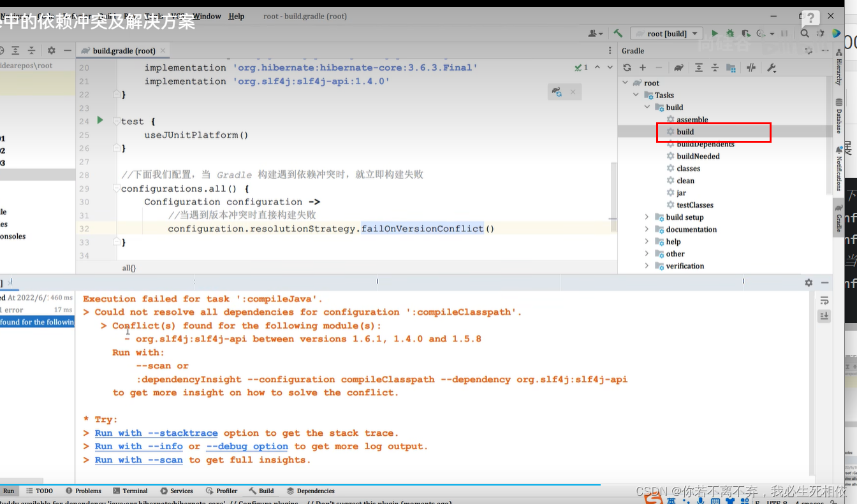Viewport: 857px width, 504px height.
Task: Open the TODO tool window tab
Action: [x=40, y=491]
